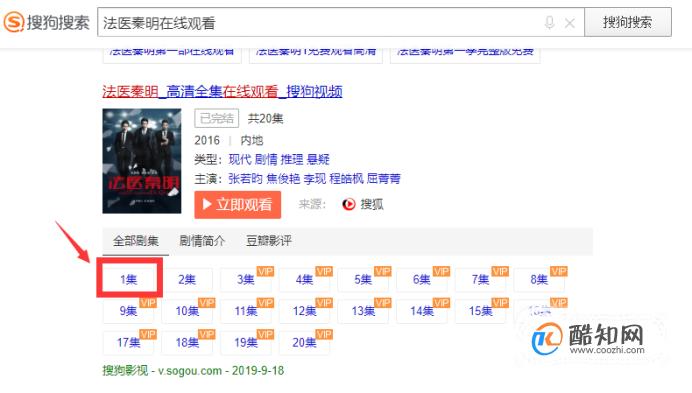
Task: Switch to the 剧情简介 tab
Action: [202, 241]
